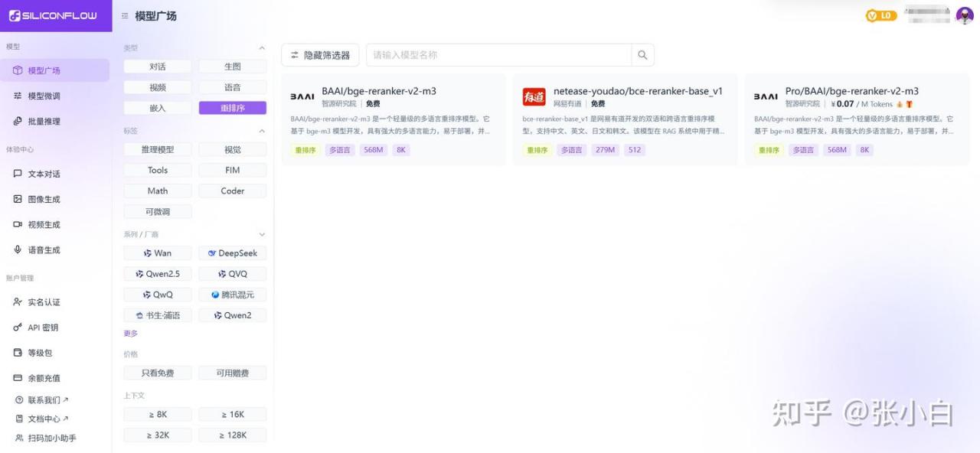980x453 pixels.
Task: Click the 有道 logo on bce-reranker-base_v1 card
Action: point(534,96)
